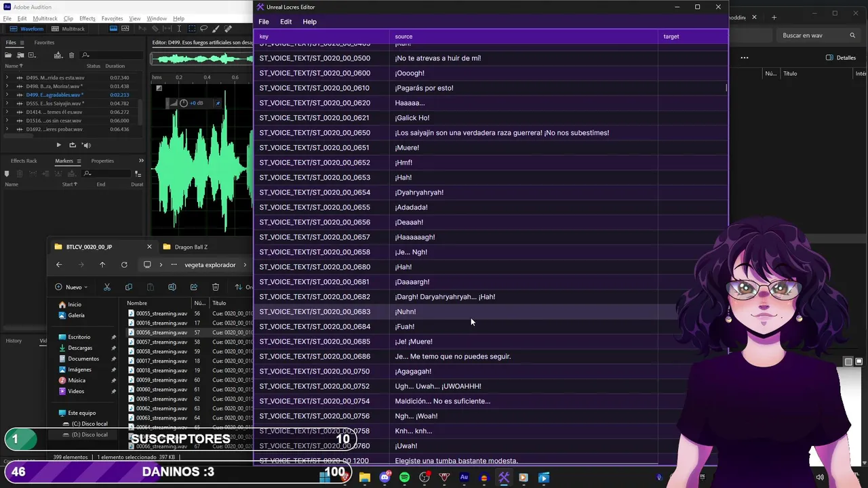Click Copy icon in File Explorer toolbar
This screenshot has height=488, width=868.
[129, 287]
